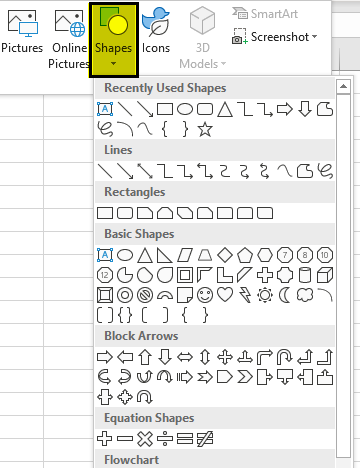Image resolution: width=360 pixels, height=468 pixels.
Task: Select the Pentagon arrow shape
Action: (x=225, y=377)
